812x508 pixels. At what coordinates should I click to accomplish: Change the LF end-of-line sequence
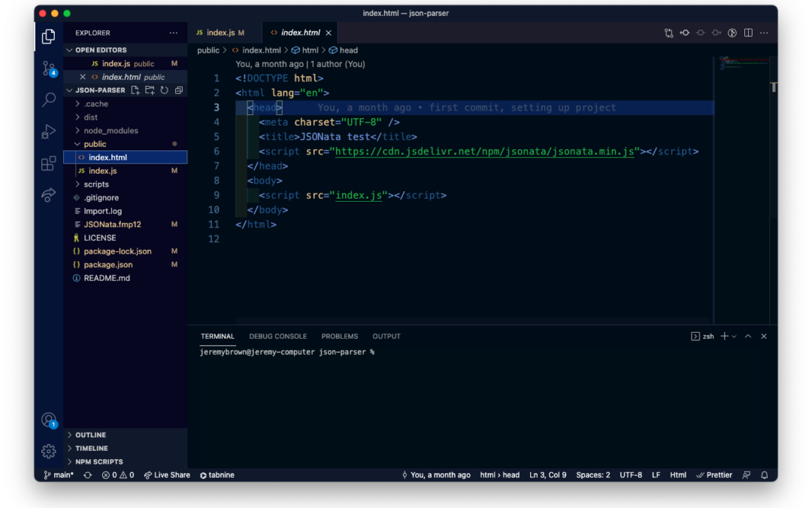(x=656, y=476)
